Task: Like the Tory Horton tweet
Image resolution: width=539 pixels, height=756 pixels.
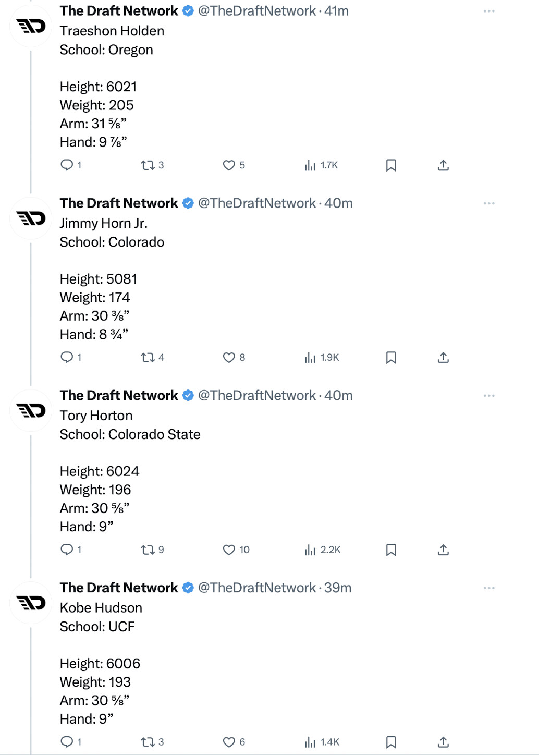Action: coord(229,550)
